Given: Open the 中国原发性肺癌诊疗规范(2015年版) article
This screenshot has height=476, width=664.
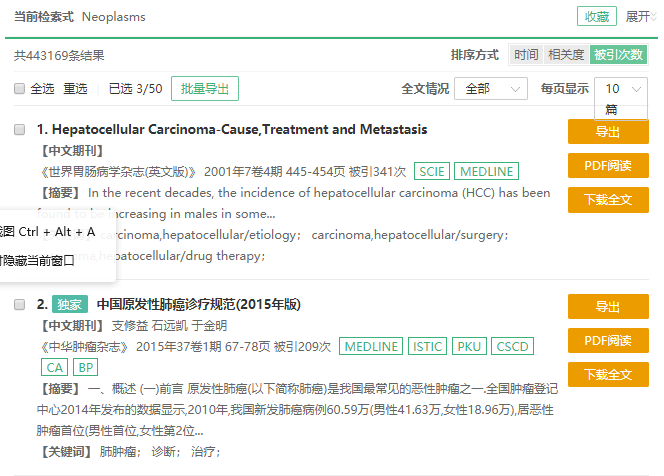Looking at the screenshot, I should click(198, 304).
